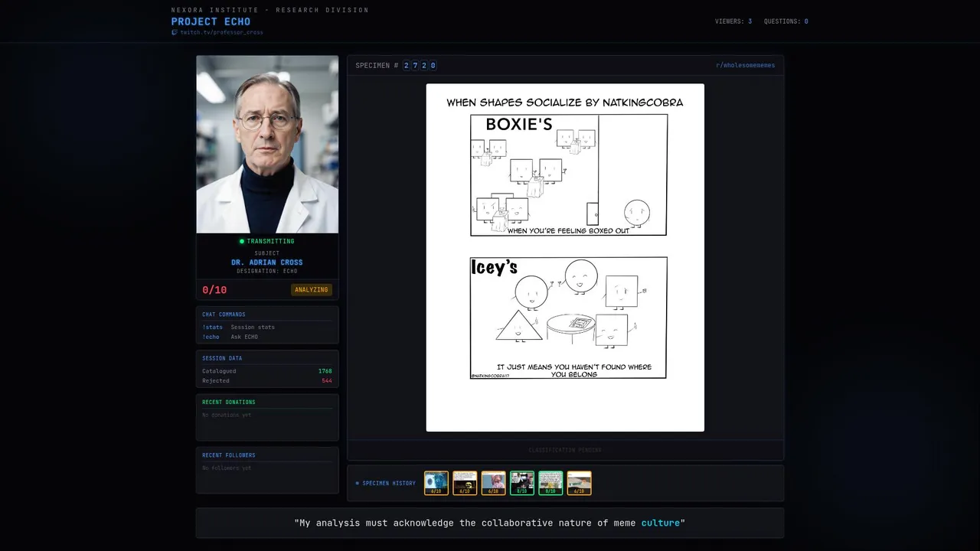Viewport: 980px width, 551px height.
Task: Open the first specimen history thumbnail
Action: [436, 483]
